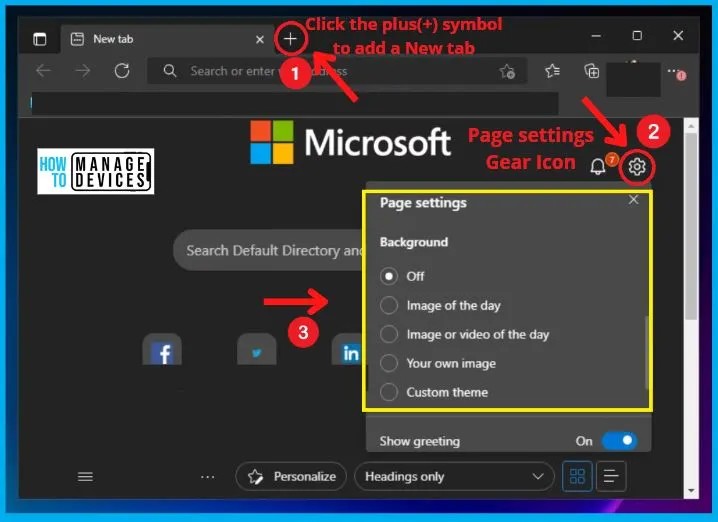Click the Microsoft logo
Image resolution: width=718 pixels, height=522 pixels.
click(x=351, y=142)
